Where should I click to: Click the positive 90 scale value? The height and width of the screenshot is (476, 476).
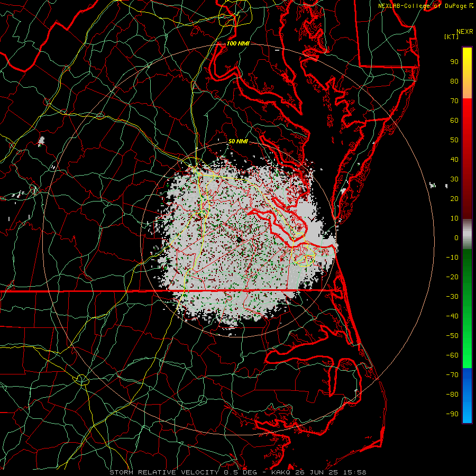coord(454,62)
